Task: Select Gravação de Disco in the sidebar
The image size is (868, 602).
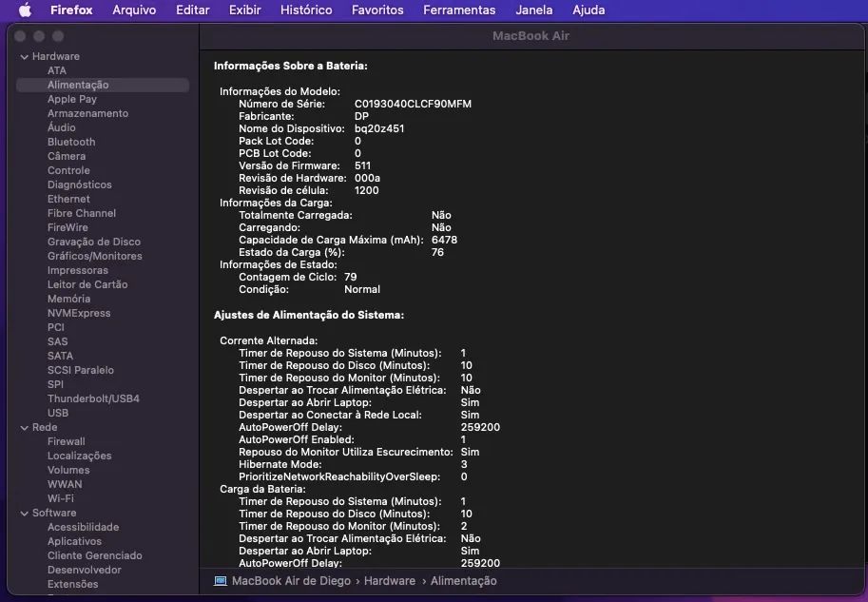Action: pos(94,242)
